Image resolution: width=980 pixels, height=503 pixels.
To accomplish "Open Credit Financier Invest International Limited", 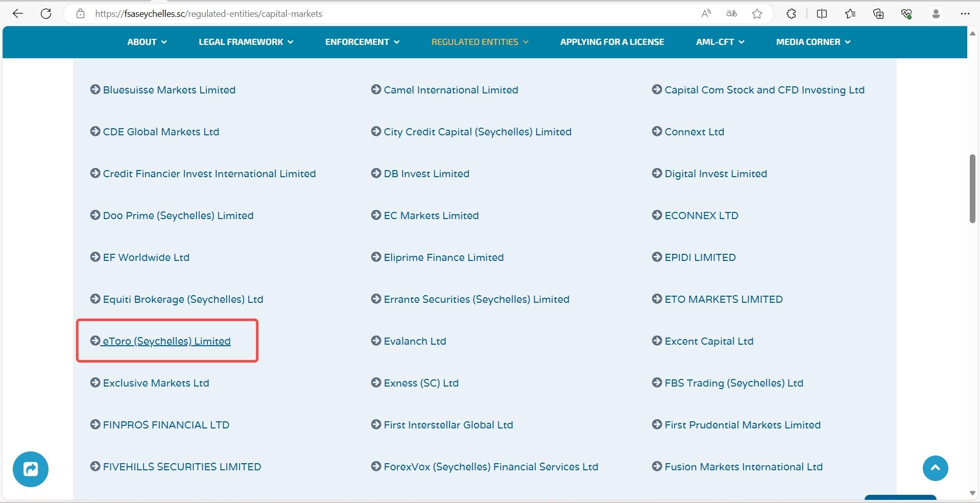I will click(x=209, y=174).
